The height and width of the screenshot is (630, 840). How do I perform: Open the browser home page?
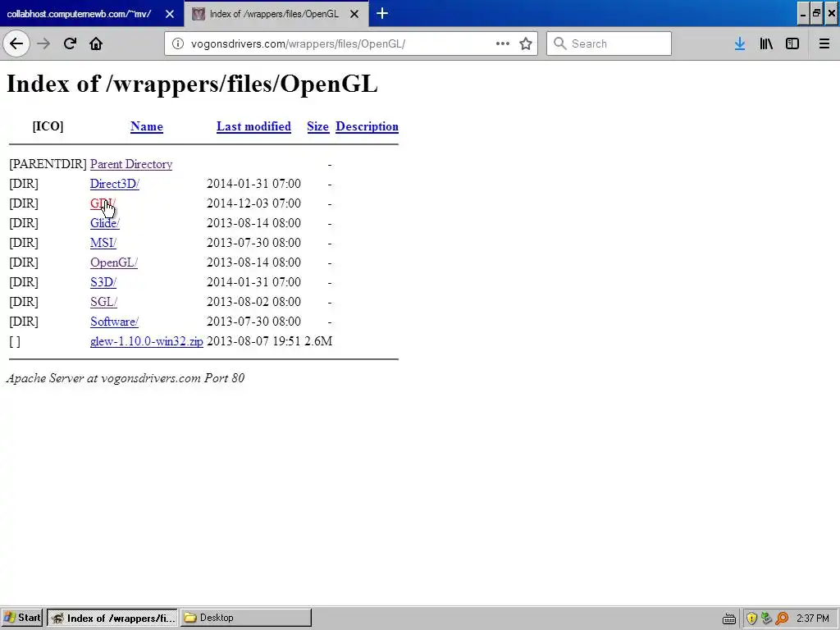pos(96,43)
